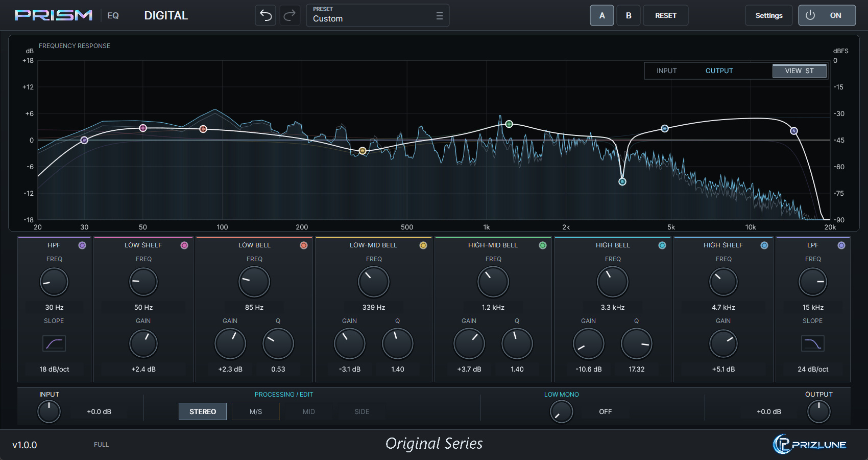
Task: Click the RESET button
Action: click(666, 15)
